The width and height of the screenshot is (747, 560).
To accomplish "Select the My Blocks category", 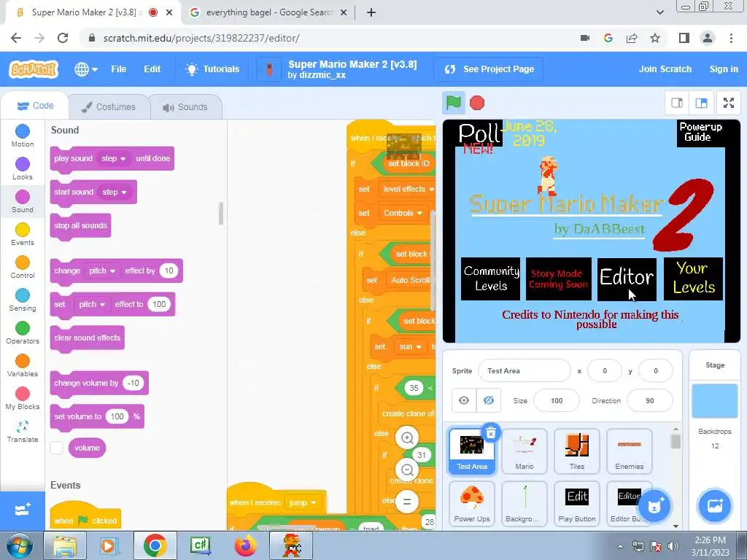I will [x=23, y=399].
